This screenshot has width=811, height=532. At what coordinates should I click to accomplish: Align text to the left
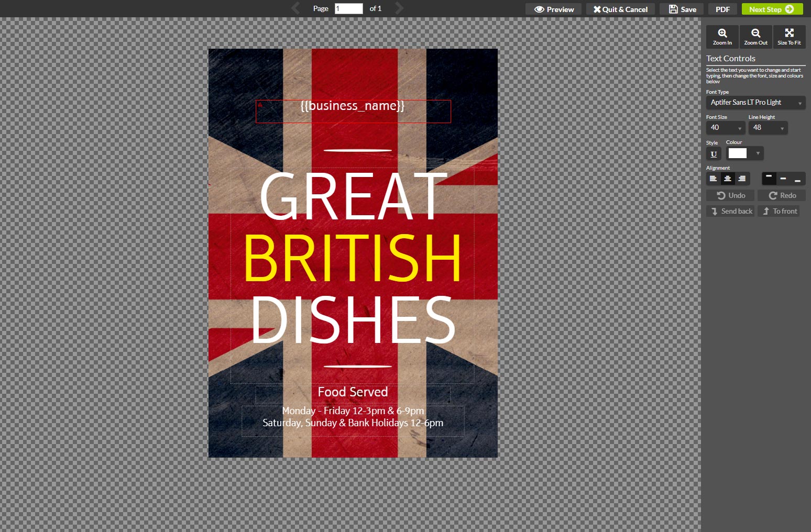click(713, 179)
